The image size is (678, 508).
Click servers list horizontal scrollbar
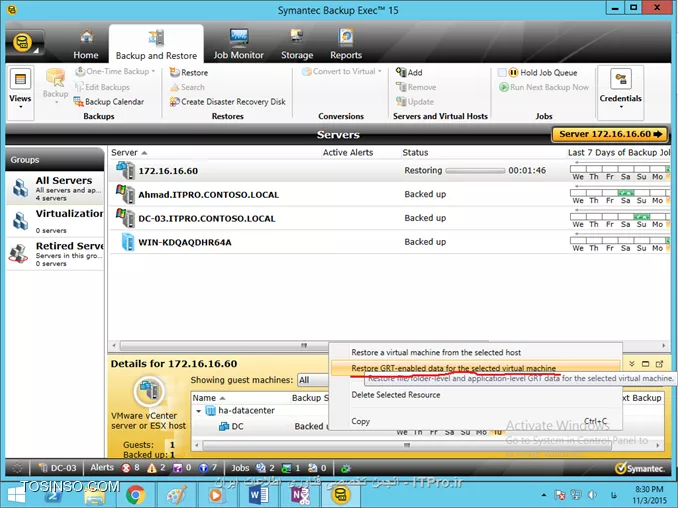coord(303,345)
